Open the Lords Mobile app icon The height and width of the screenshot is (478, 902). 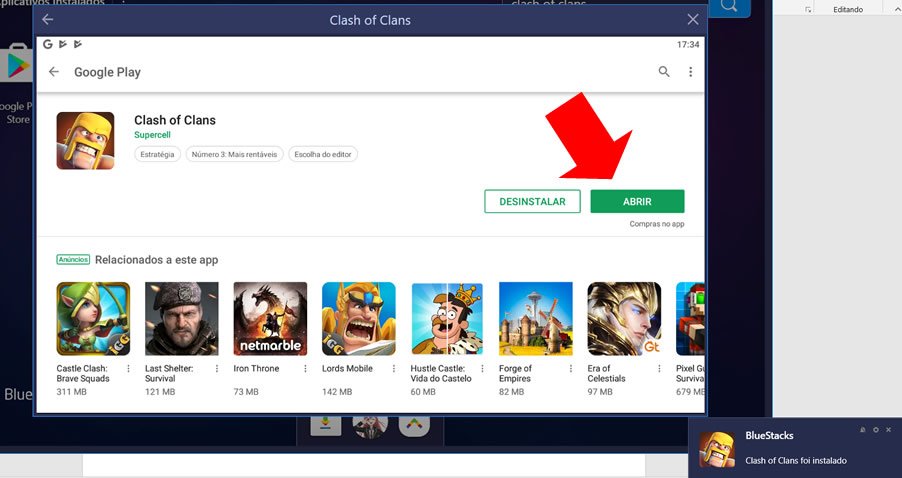[x=358, y=318]
